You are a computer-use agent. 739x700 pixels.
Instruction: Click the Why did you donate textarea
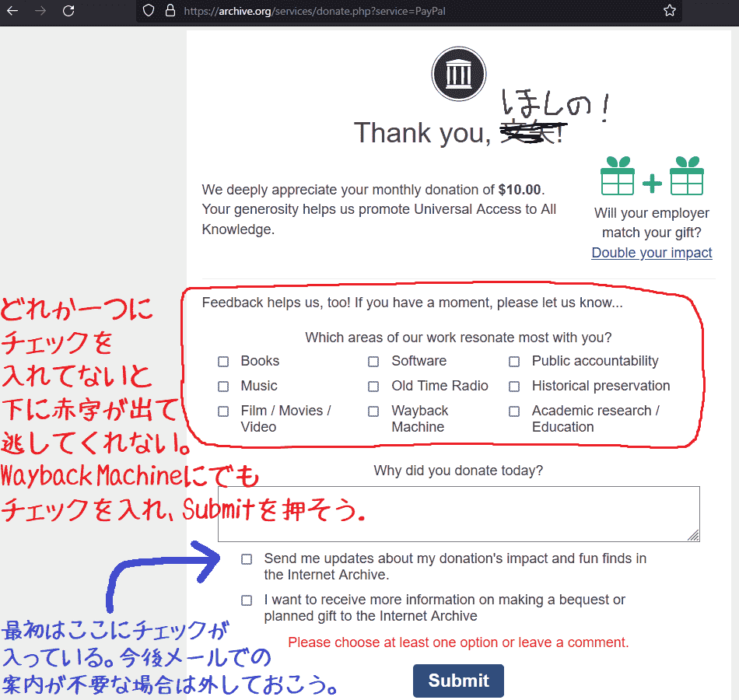click(x=459, y=514)
